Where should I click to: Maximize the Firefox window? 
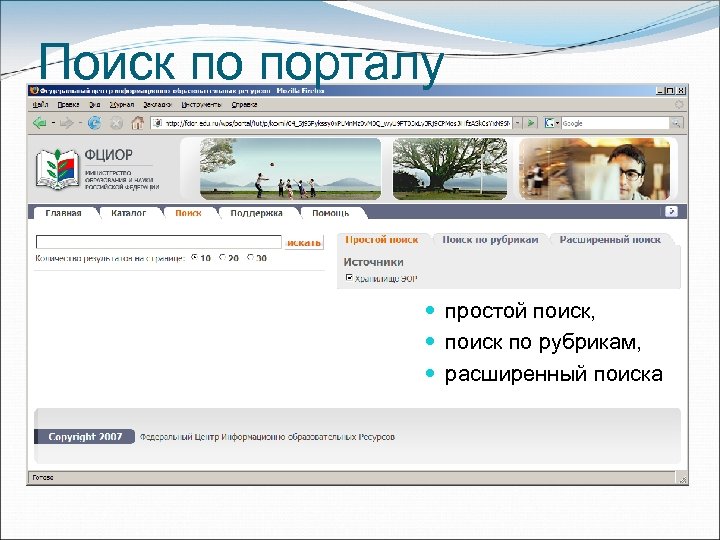(x=670, y=91)
